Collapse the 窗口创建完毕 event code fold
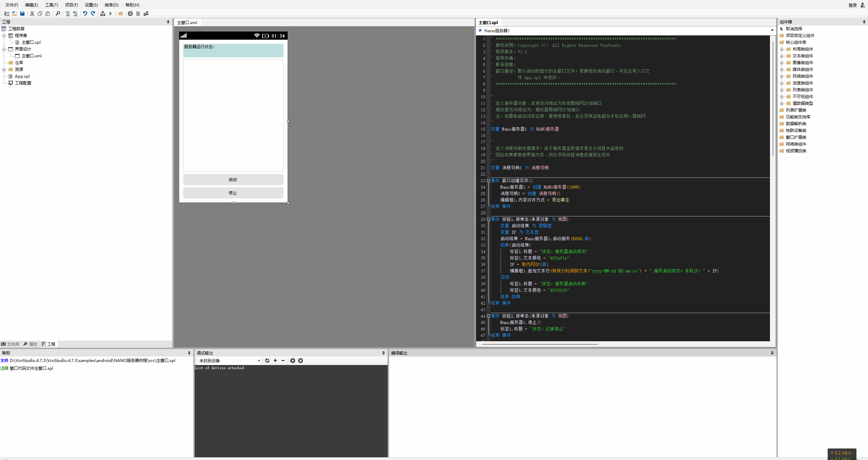The height and width of the screenshot is (460, 868). click(x=488, y=181)
